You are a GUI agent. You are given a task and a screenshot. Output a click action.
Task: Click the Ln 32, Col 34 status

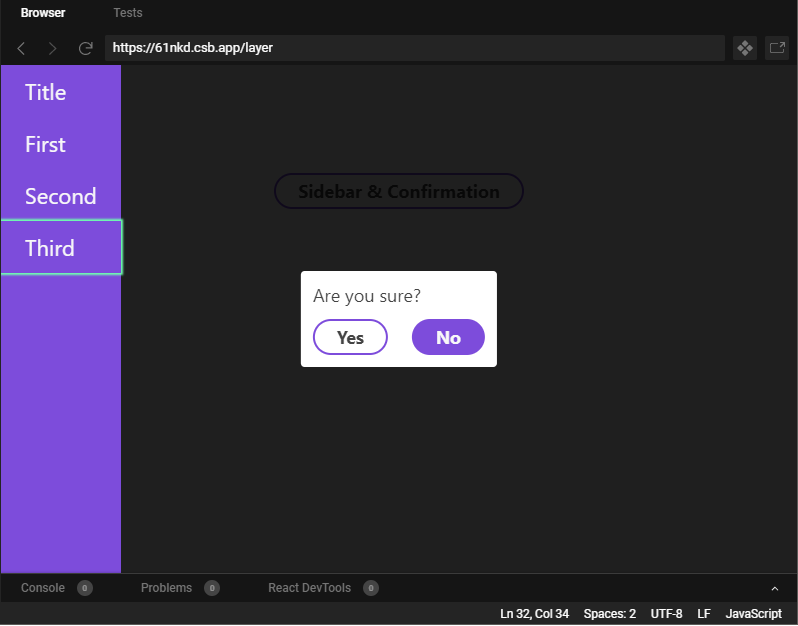pos(534,614)
